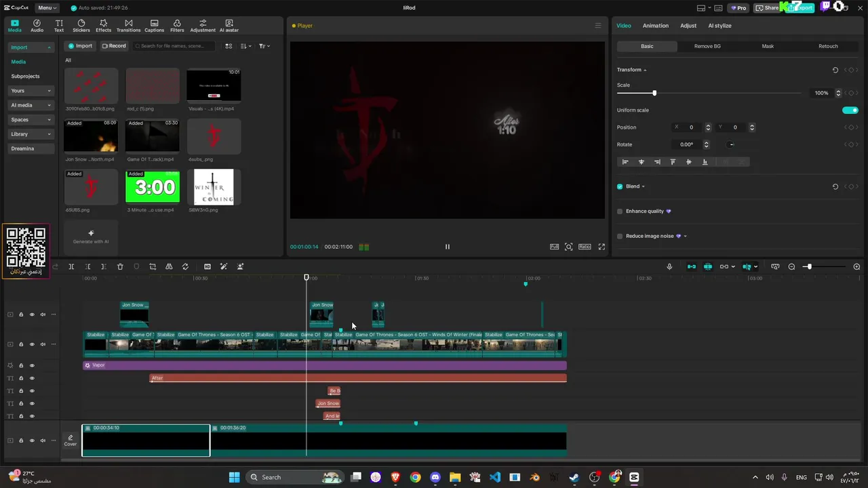Click Generate with AI tile
Screen dimensions: 868x488
(x=91, y=237)
